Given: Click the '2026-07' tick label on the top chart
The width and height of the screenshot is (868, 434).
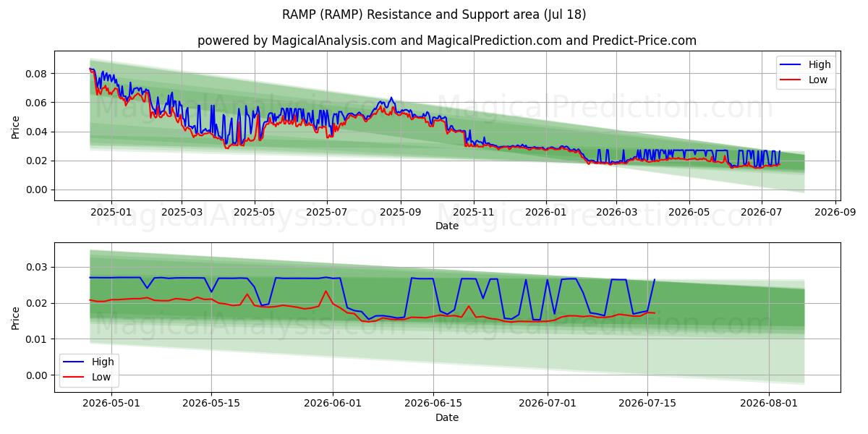Looking at the screenshot, I should point(761,213).
